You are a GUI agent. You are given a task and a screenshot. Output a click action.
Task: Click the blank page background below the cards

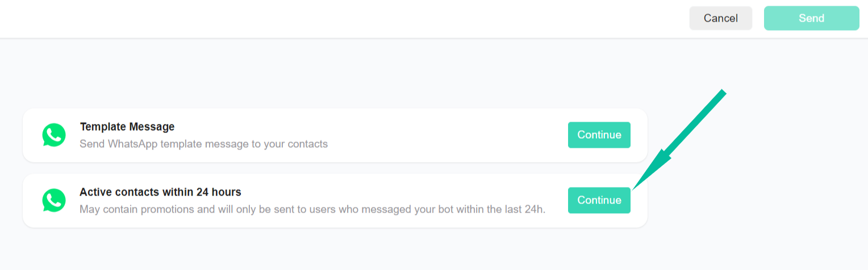(x=341, y=250)
